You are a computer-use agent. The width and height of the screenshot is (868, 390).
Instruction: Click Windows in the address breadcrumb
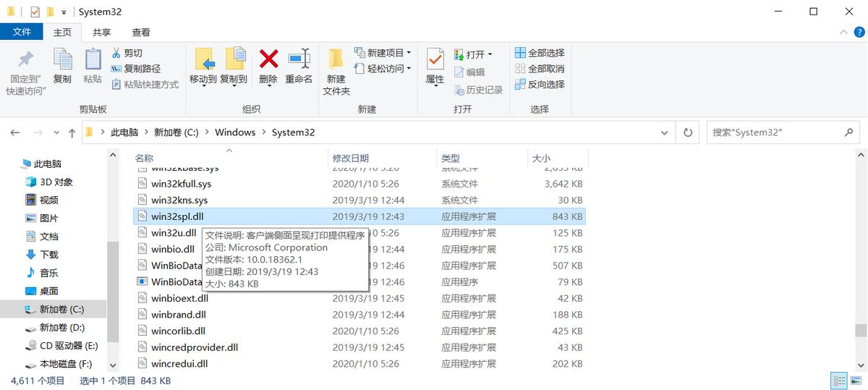pos(235,132)
